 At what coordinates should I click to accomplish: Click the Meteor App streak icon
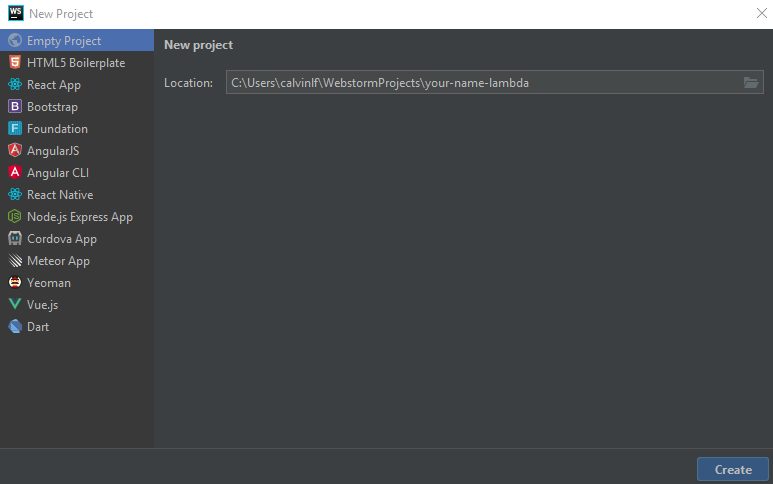coord(15,260)
